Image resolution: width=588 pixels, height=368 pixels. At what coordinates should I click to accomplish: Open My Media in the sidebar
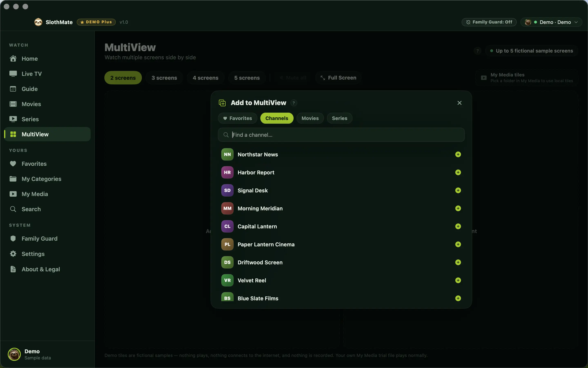pyautogui.click(x=47, y=194)
